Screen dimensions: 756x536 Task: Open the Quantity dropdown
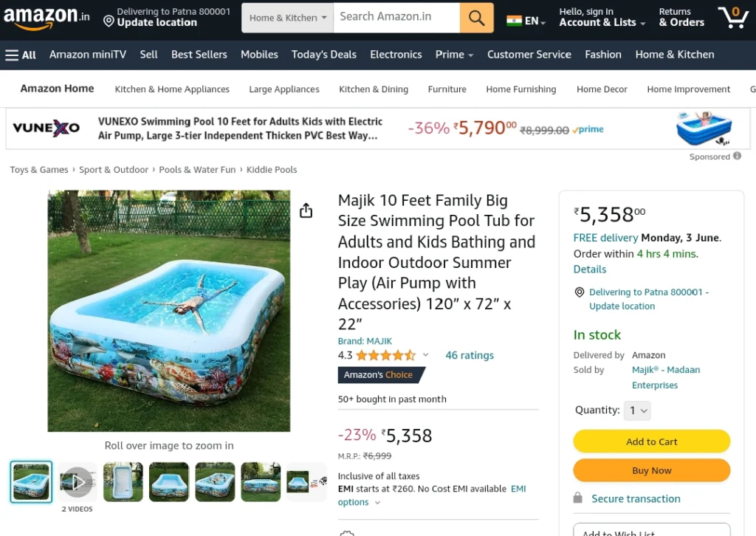tap(637, 410)
